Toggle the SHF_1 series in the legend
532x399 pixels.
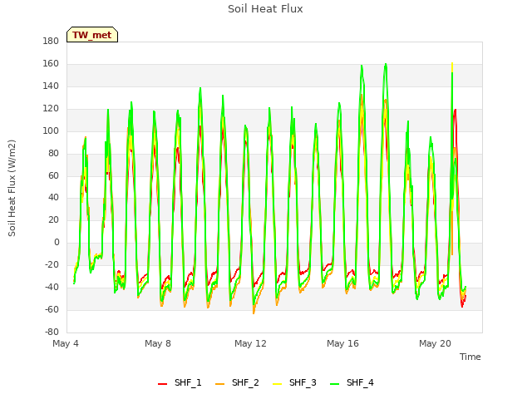[x=180, y=382]
